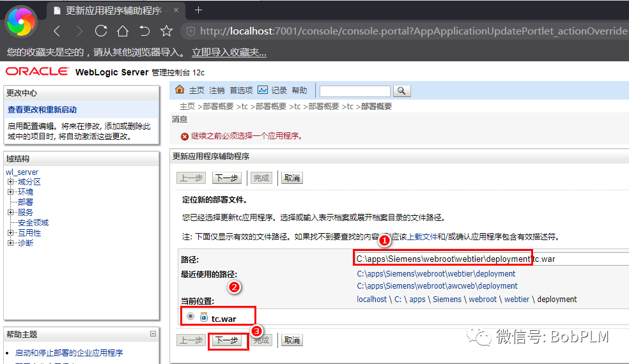Click 记录 in the toolbar

pos(279,91)
